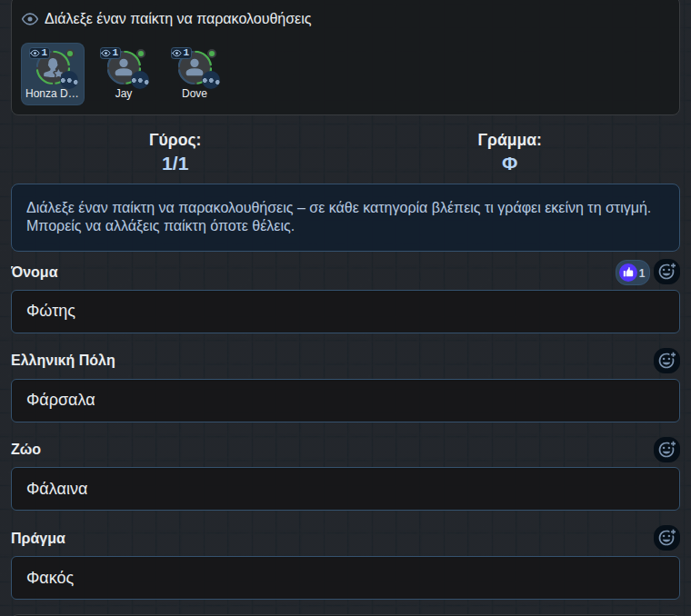Add emoji reaction to Ζώο answer
This screenshot has width=691, height=616.
[x=666, y=450]
